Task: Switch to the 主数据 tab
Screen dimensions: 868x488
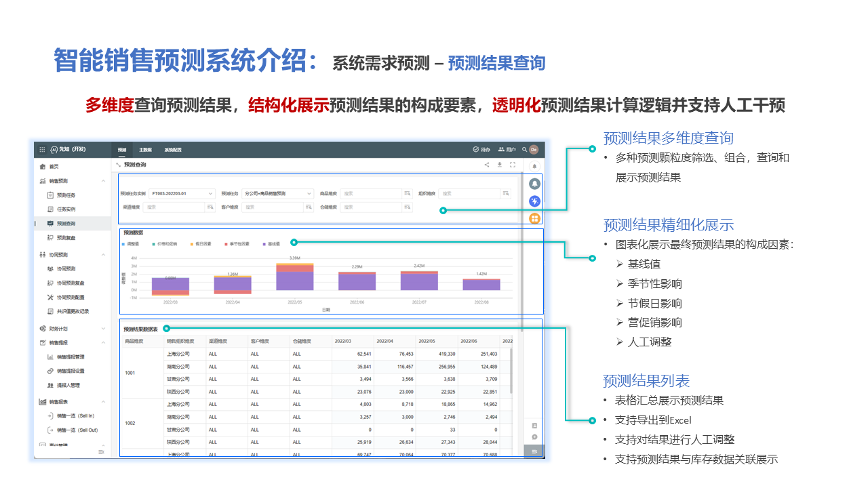Action: click(145, 150)
